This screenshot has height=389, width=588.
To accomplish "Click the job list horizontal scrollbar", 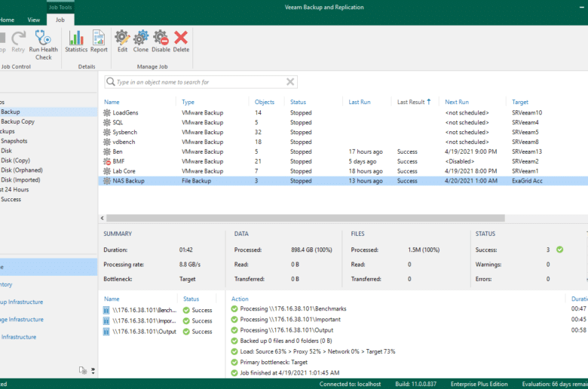I will (x=305, y=218).
